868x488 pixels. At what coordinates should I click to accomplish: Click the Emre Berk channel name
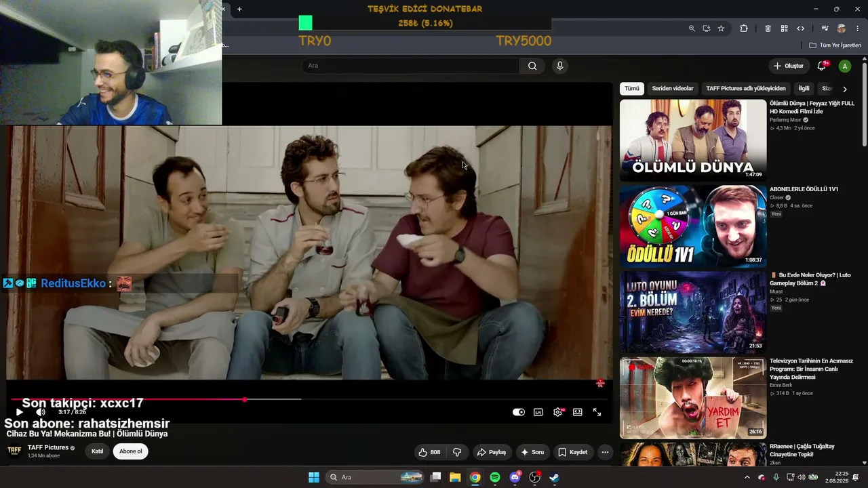[x=781, y=385]
